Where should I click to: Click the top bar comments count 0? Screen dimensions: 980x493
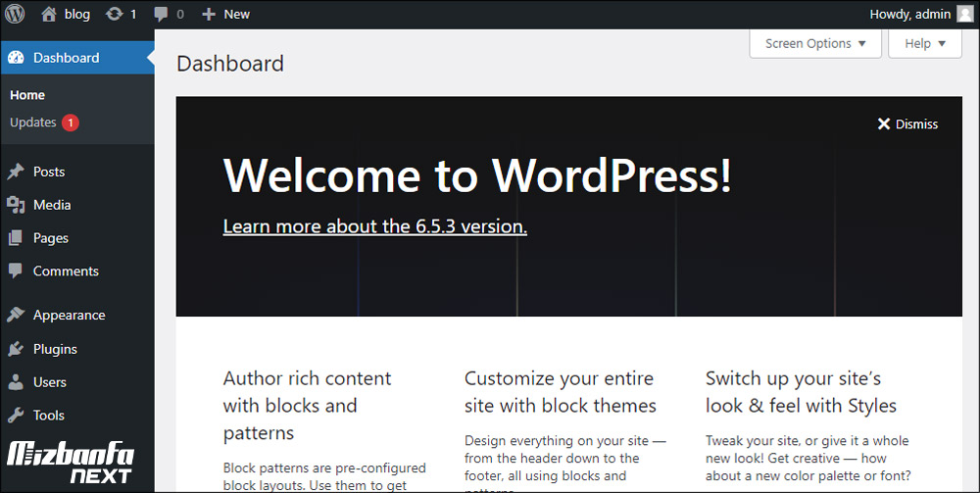click(180, 15)
